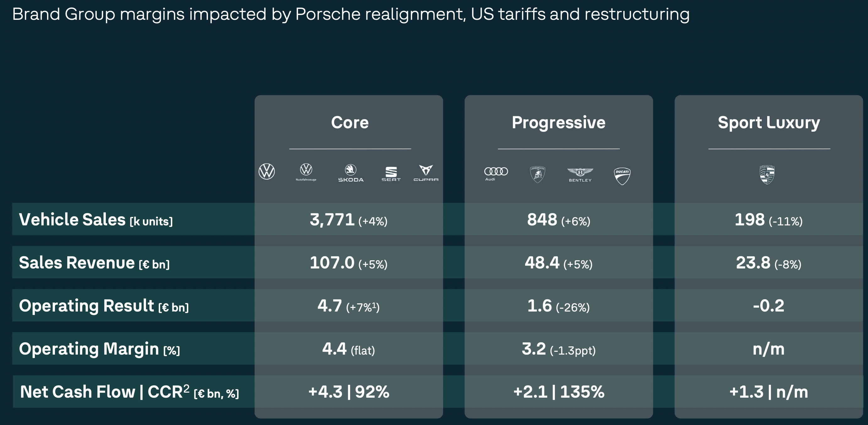The image size is (868, 425).
Task: Select the Sport Luxury column heading
Action: (768, 123)
